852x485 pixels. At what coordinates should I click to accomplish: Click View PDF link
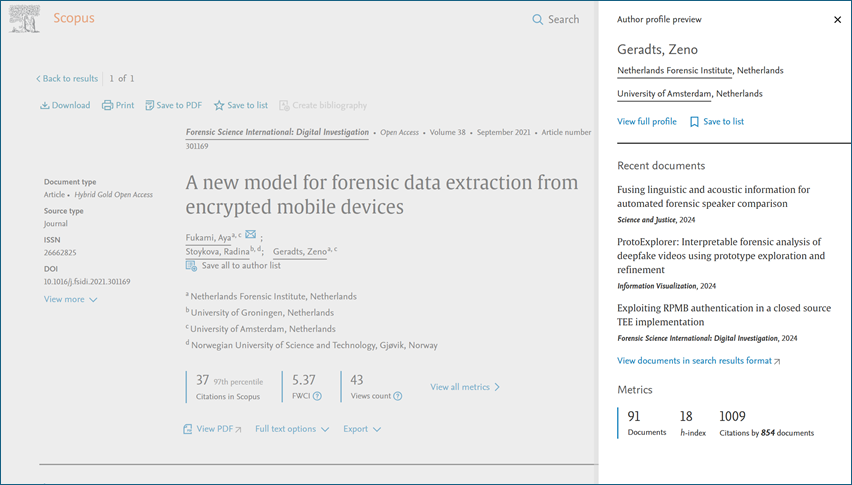(x=212, y=429)
